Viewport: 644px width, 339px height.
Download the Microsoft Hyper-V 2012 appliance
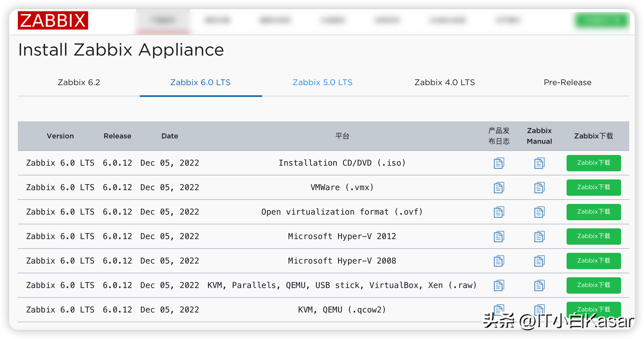pos(594,236)
